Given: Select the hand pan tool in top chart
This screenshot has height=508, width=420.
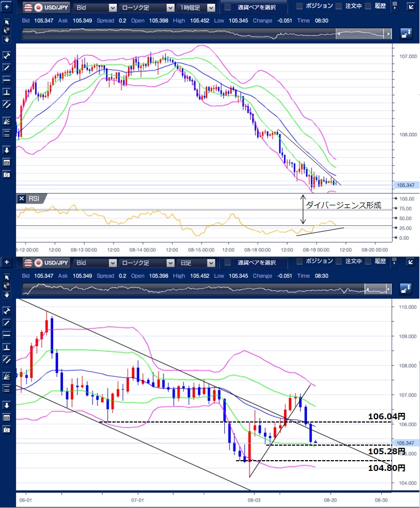Looking at the screenshot, I should [x=6, y=39].
